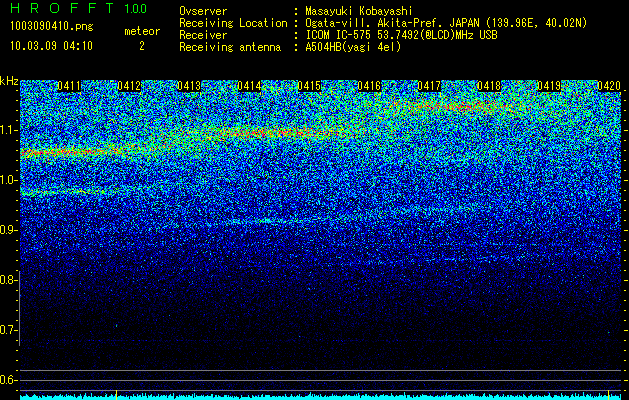Screen dimensions: 629x400
Task: Click the 0417 time marker
Action: point(429,86)
